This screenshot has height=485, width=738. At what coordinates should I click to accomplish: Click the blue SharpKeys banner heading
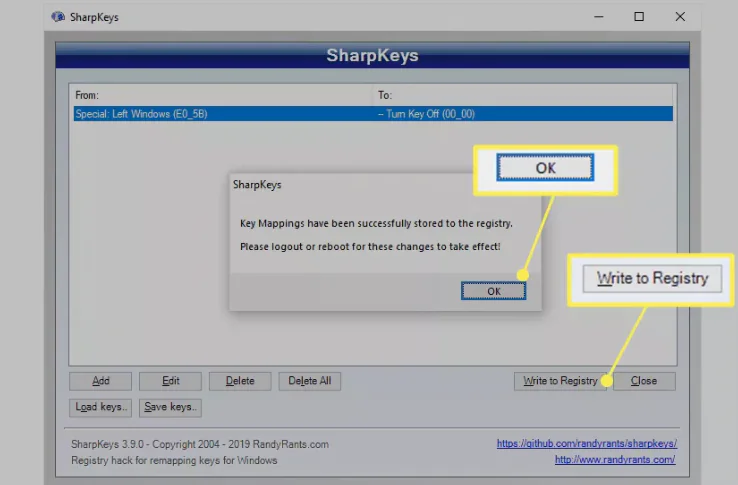tap(372, 55)
